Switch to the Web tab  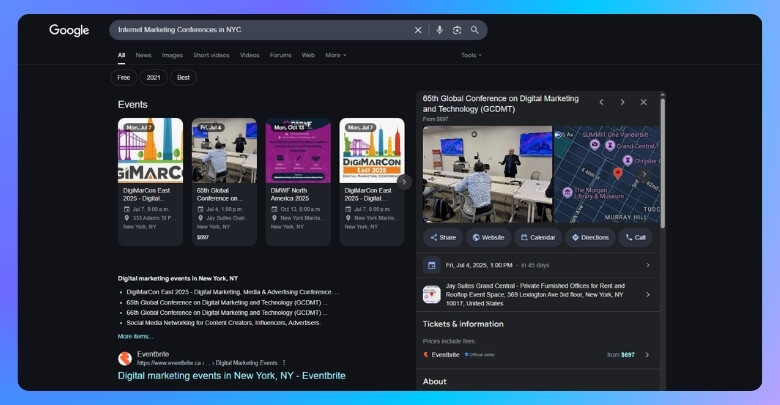(x=308, y=55)
